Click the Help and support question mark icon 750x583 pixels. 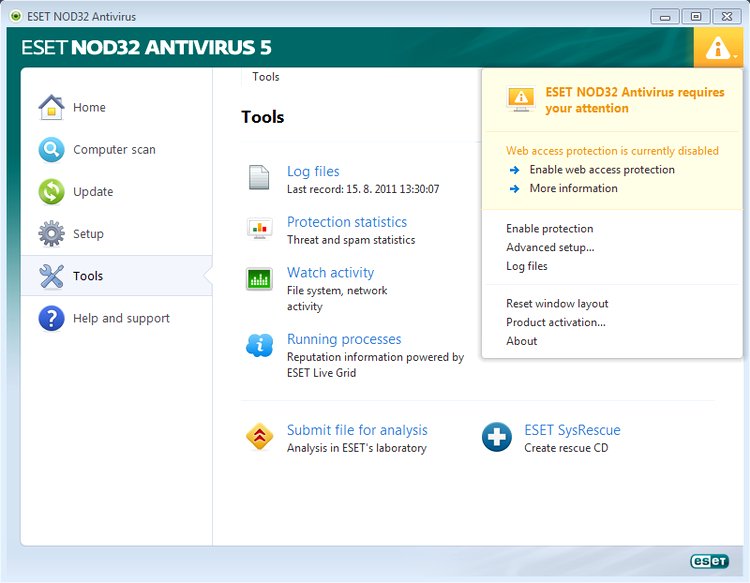click(x=52, y=318)
